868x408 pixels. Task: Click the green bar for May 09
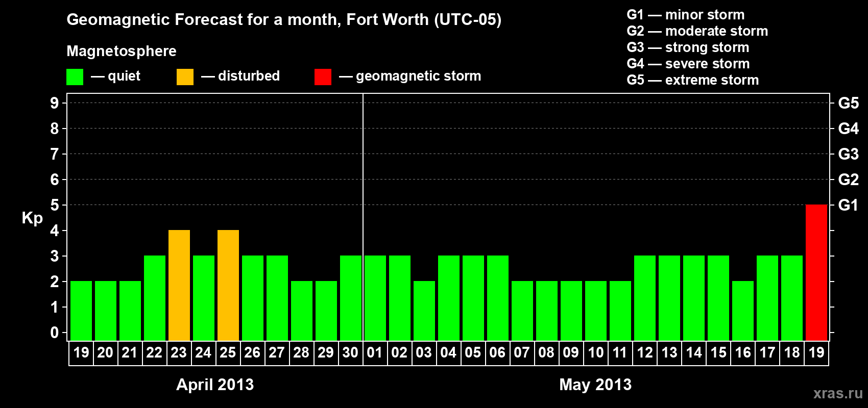(x=571, y=311)
